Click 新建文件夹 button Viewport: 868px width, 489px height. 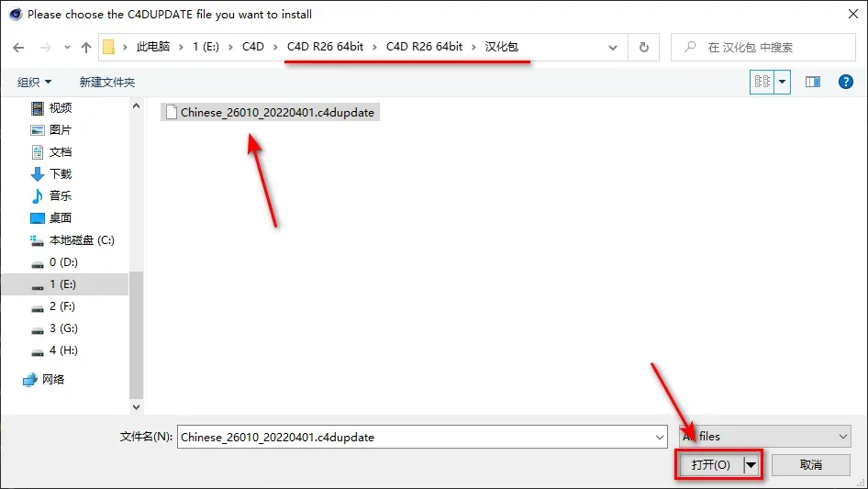point(106,82)
